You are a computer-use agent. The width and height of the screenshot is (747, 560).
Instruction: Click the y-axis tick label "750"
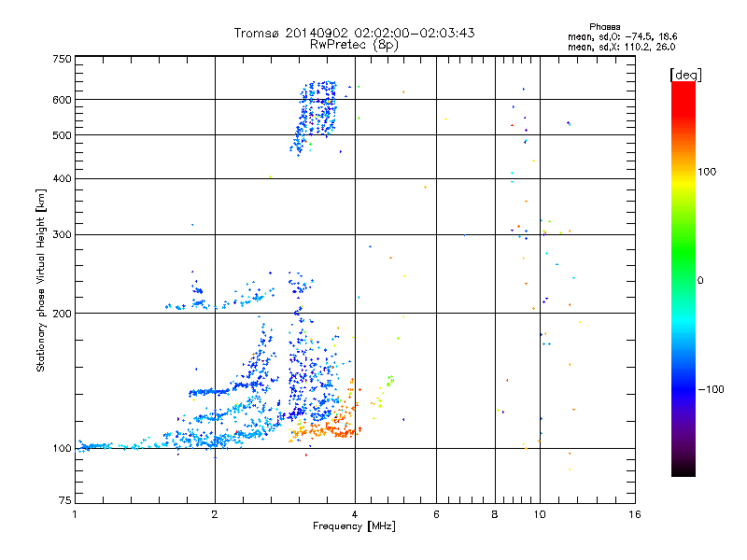point(62,59)
